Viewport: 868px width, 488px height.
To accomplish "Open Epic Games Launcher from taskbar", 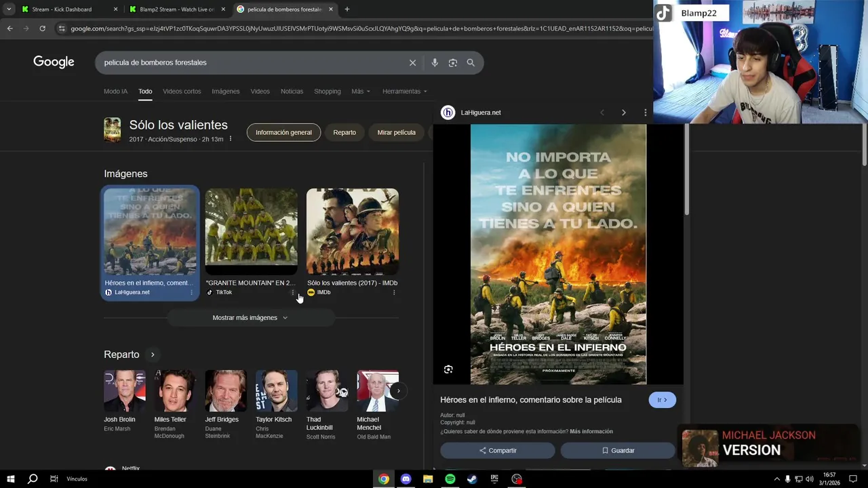I will pos(494,479).
